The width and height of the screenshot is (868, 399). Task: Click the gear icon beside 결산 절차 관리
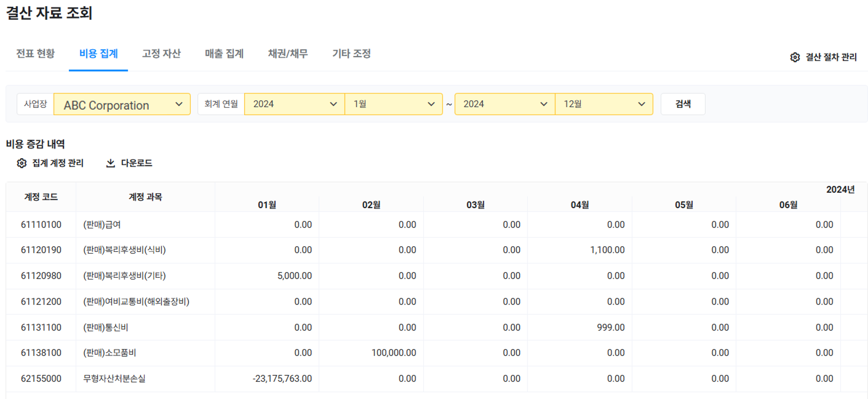pyautogui.click(x=794, y=57)
